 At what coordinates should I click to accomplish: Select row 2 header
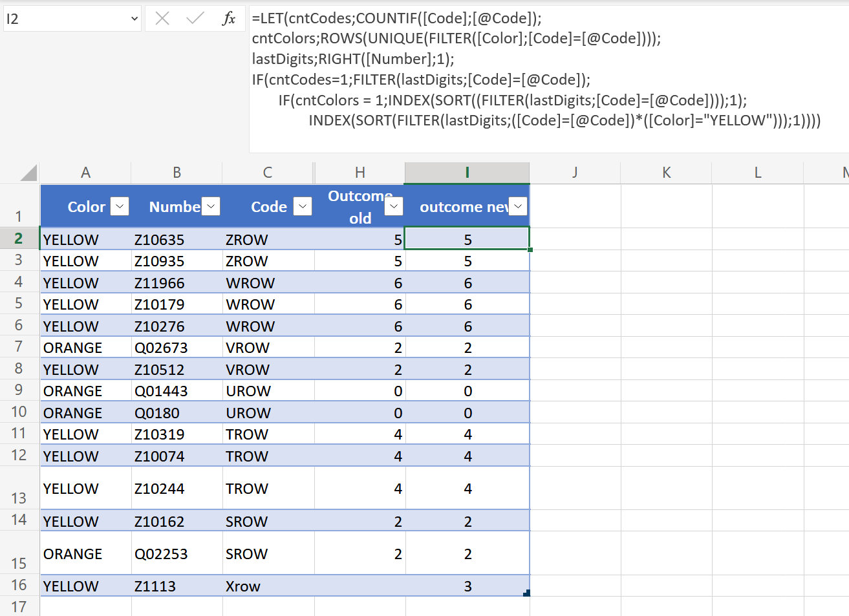(x=19, y=239)
